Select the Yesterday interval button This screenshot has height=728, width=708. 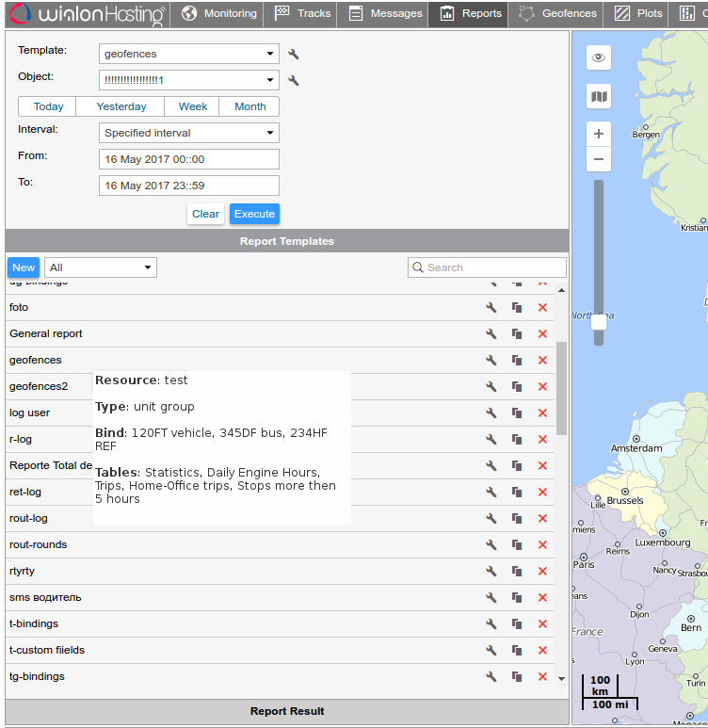[x=121, y=106]
